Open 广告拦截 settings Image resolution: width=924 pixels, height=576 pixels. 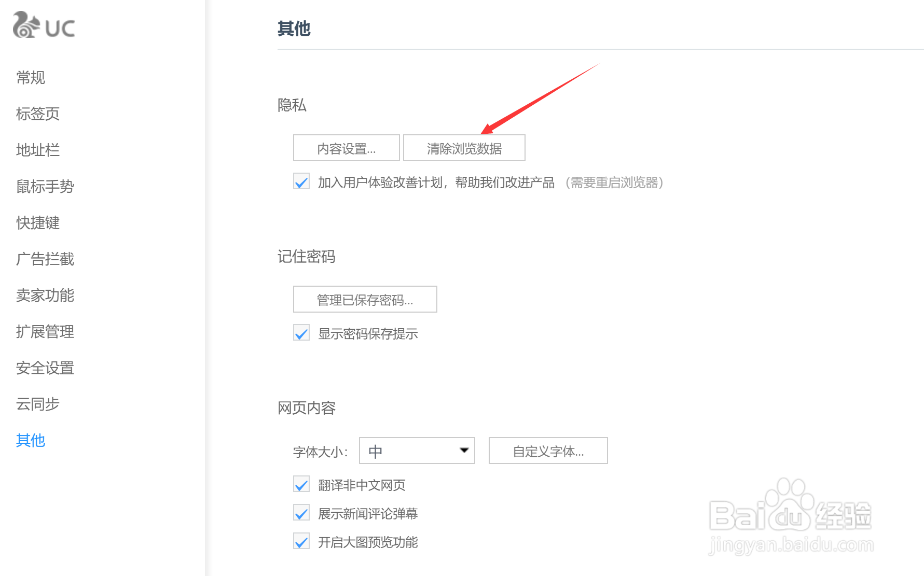[x=45, y=259]
